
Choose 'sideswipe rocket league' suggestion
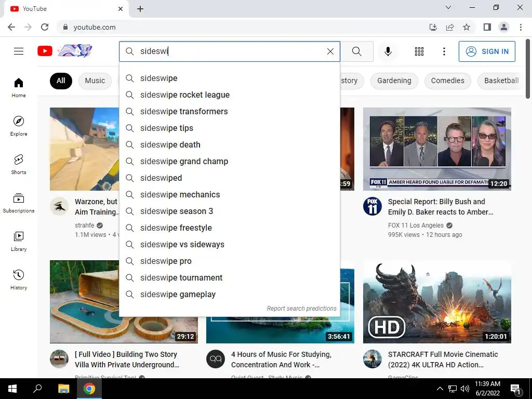click(229, 95)
